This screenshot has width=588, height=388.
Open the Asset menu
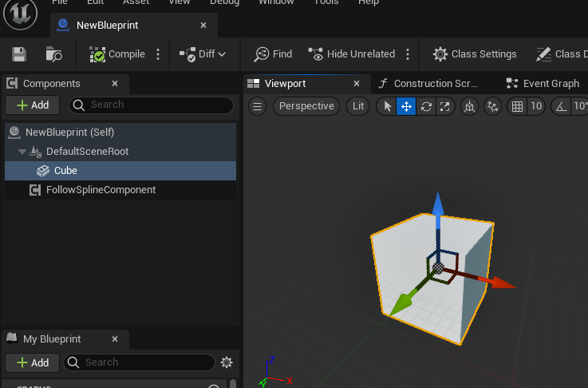click(x=136, y=2)
